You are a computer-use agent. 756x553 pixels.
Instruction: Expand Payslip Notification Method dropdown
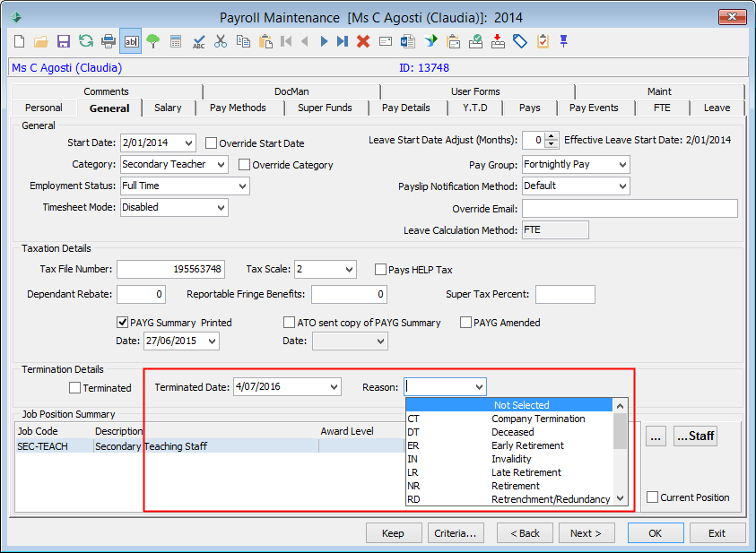623,186
